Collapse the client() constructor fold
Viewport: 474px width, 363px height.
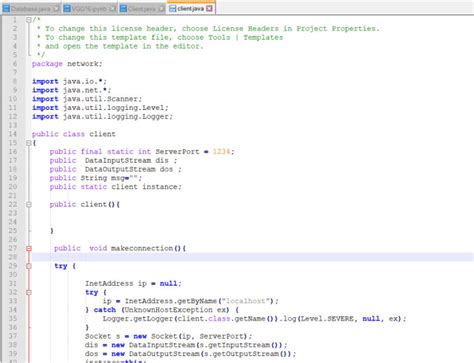coord(29,204)
